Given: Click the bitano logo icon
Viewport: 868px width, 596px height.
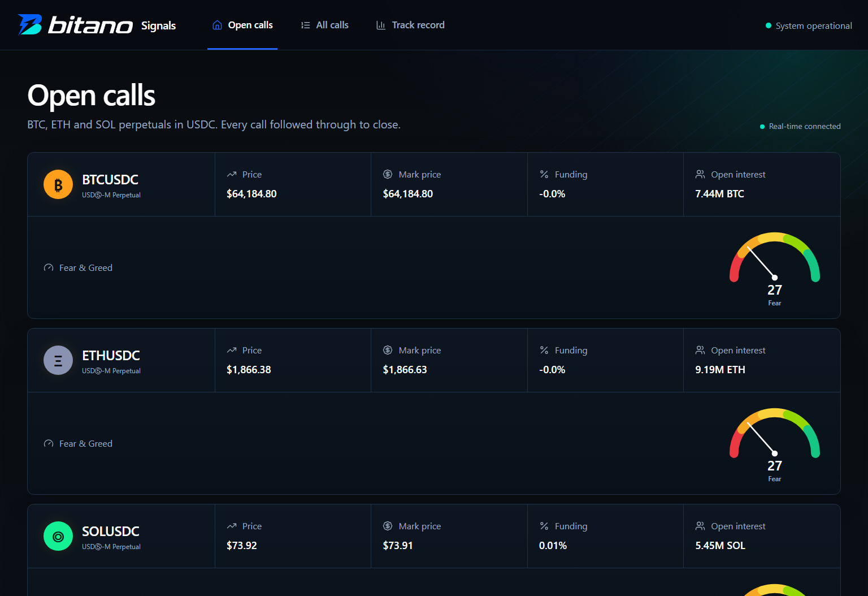Looking at the screenshot, I should (30, 25).
